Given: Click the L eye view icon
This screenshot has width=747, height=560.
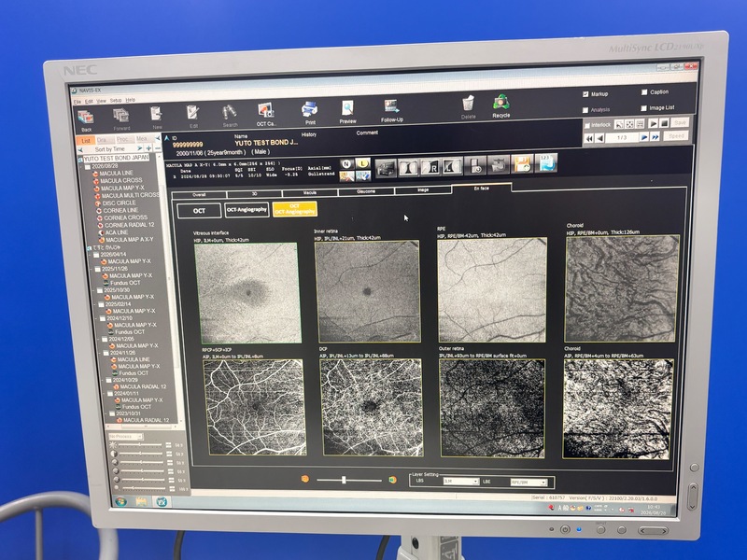Looking at the screenshot, I should click(x=452, y=167).
